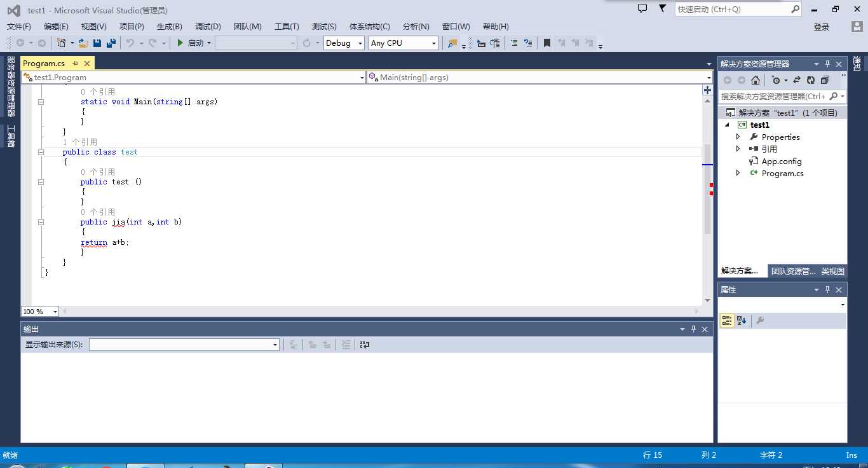Start debugging with the green play icon
Image resolution: width=868 pixels, height=468 pixels.
point(180,43)
